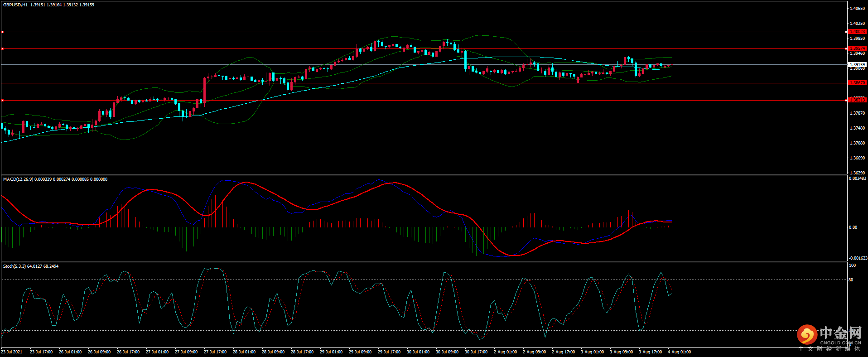The image size is (868, 357).
Task: Click the red 1.38670 price level tag
Action: point(857,83)
